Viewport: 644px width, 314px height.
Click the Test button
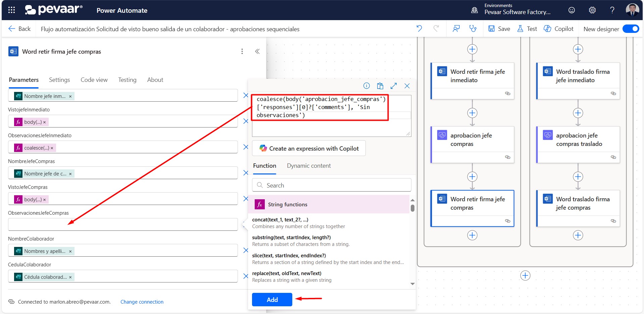click(527, 29)
